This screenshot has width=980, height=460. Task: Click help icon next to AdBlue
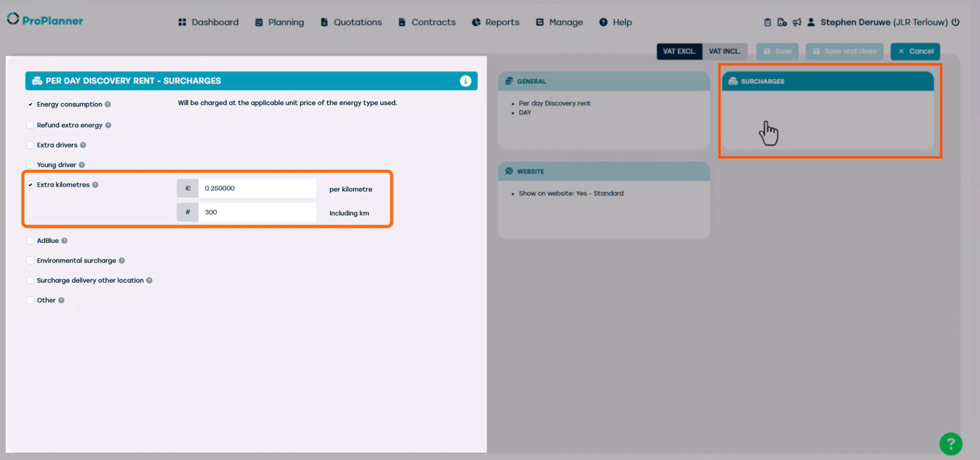pos(65,241)
